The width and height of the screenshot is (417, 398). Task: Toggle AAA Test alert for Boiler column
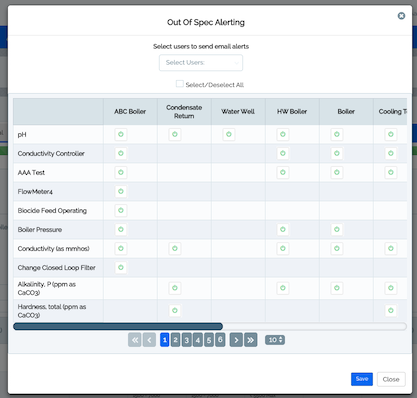tap(337, 172)
